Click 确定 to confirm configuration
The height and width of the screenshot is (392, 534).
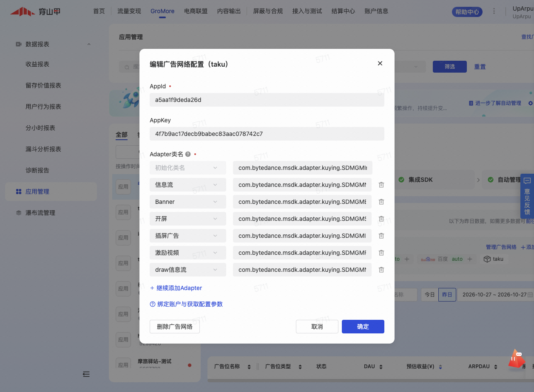pos(363,327)
